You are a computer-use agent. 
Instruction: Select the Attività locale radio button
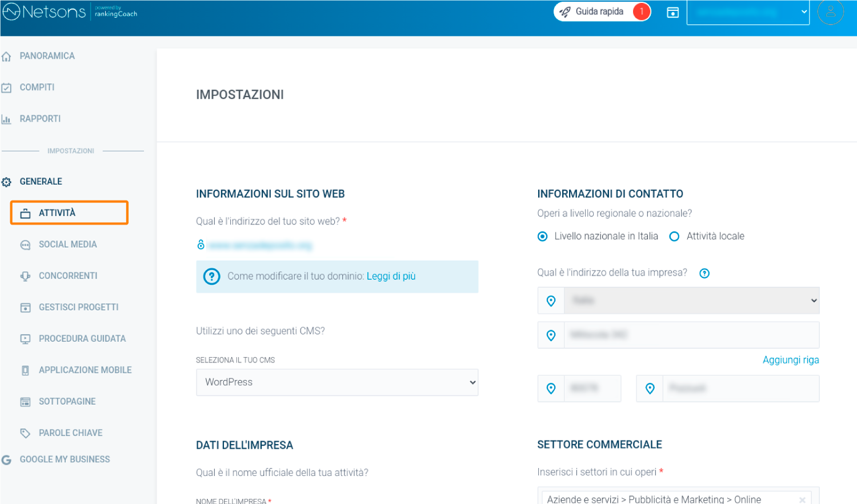pos(674,236)
